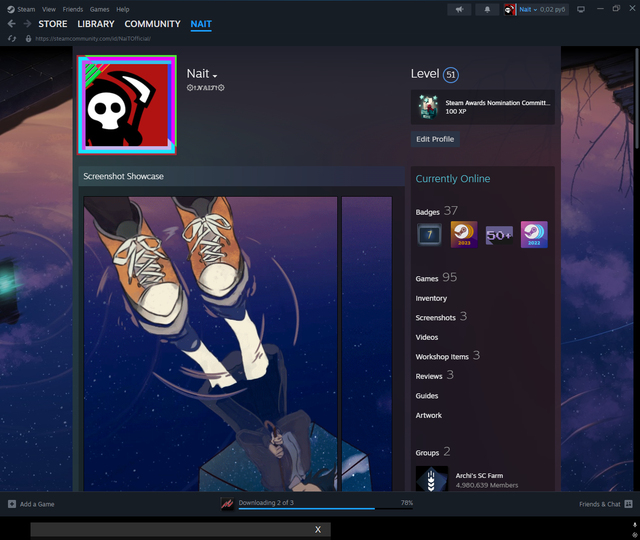Click the Steam Awards Nomination badge icon
This screenshot has height=540, width=640.
coord(428,107)
